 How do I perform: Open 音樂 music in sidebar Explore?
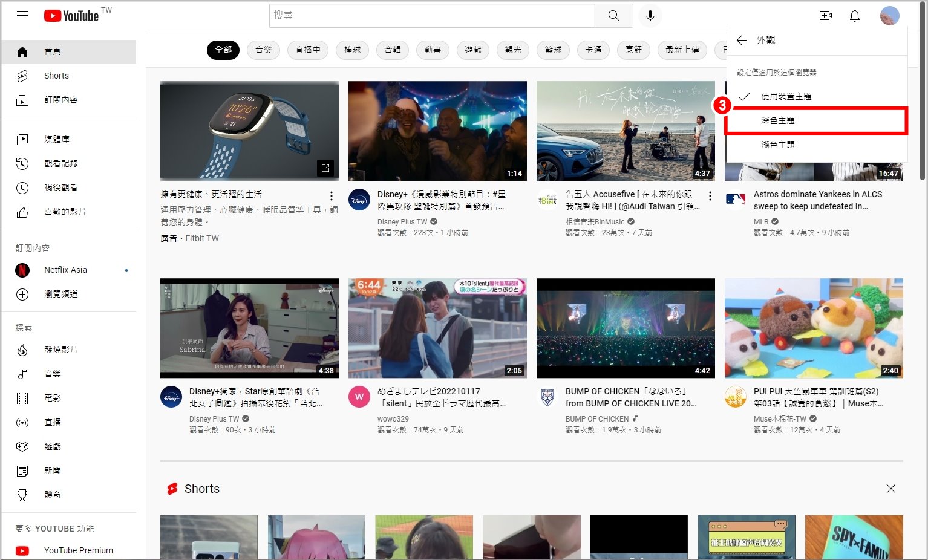pyautogui.click(x=68, y=374)
